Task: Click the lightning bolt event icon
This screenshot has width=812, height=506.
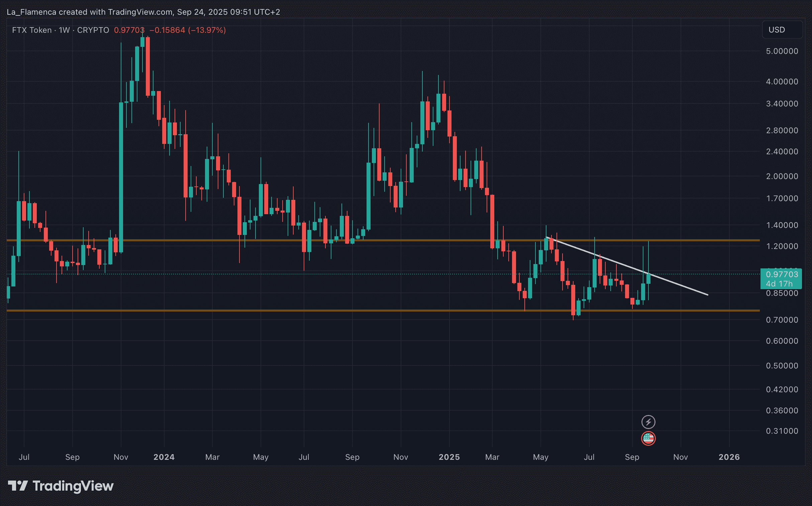Action: (648, 422)
